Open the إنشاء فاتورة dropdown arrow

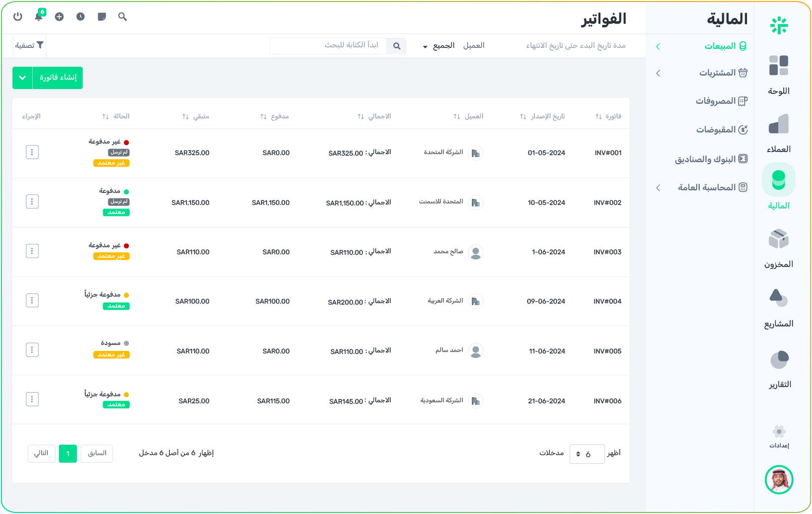pyautogui.click(x=22, y=78)
